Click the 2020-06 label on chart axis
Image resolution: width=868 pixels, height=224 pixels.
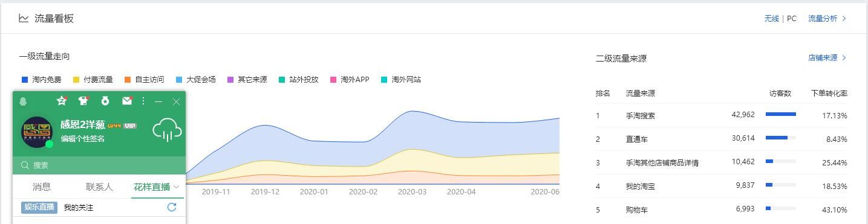coord(545,192)
